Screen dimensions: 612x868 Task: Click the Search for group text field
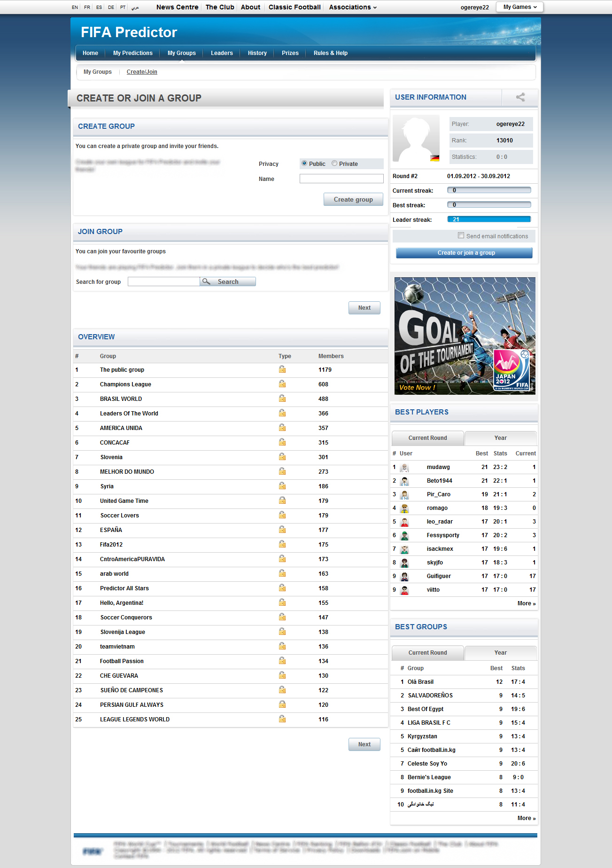[x=164, y=282]
